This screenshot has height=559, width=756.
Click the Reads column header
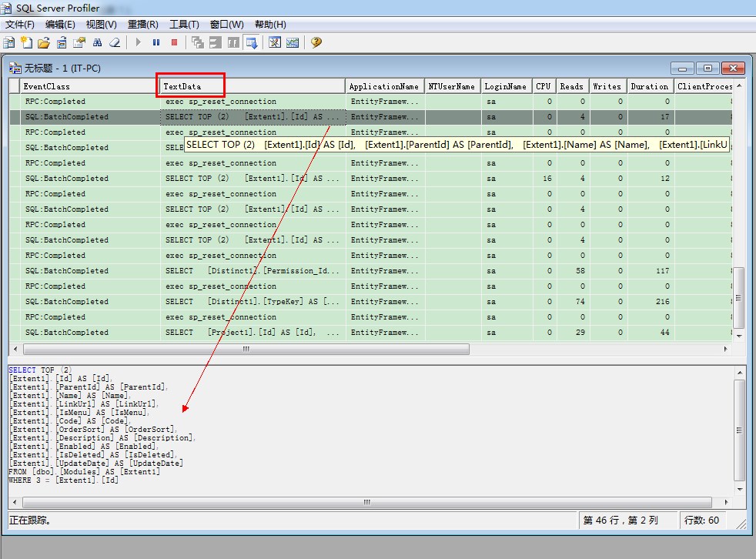(x=572, y=86)
